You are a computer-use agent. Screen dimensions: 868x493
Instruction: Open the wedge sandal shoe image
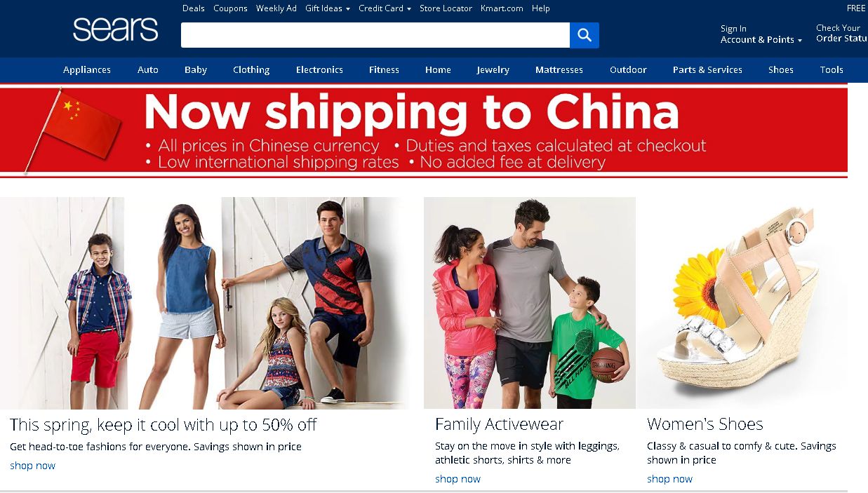pyautogui.click(x=742, y=303)
